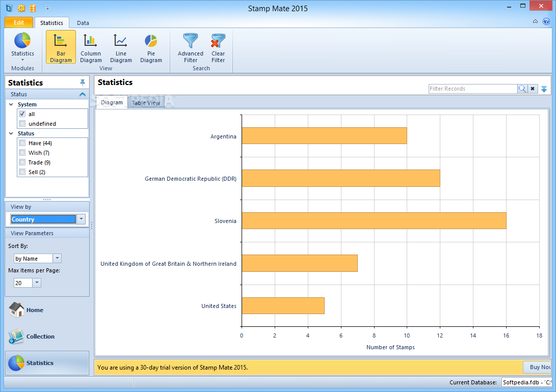Image resolution: width=556 pixels, height=392 pixels.
Task: Open Statistics in navigation pane
Action: pyautogui.click(x=47, y=363)
